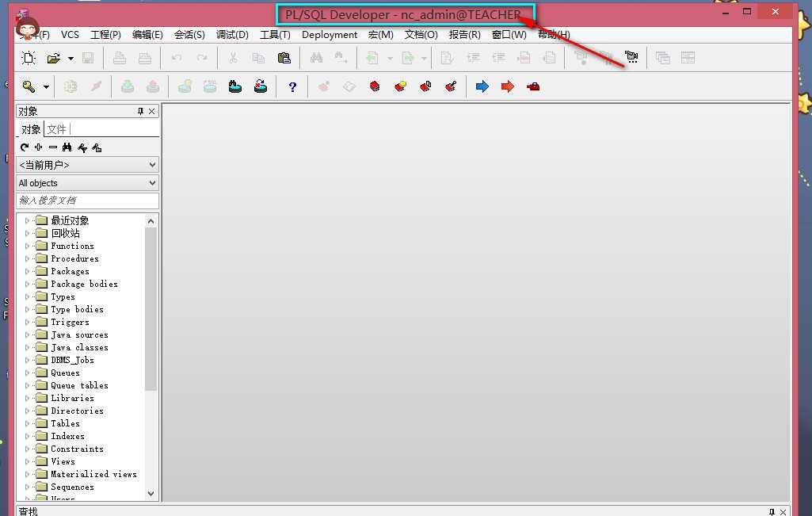This screenshot has width=812, height=516.
Task: Click the 输入搜索文档 search field
Action: point(87,201)
